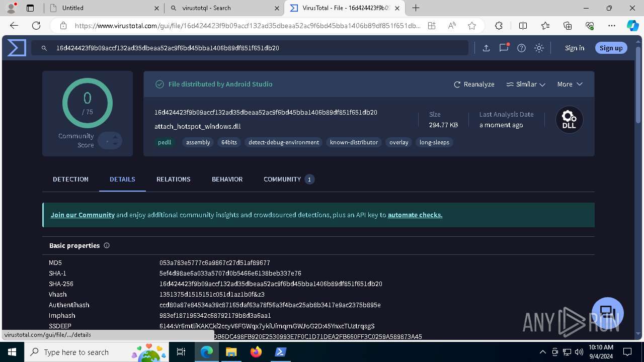Open split screen icon in Edge toolbar
The height and width of the screenshot is (362, 644).
(x=523, y=26)
